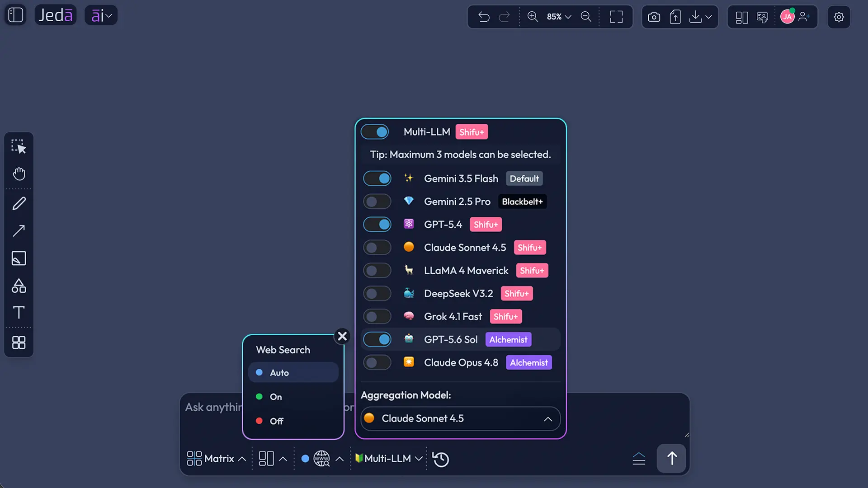Select Auto web search mode
868x488 pixels.
point(293,373)
